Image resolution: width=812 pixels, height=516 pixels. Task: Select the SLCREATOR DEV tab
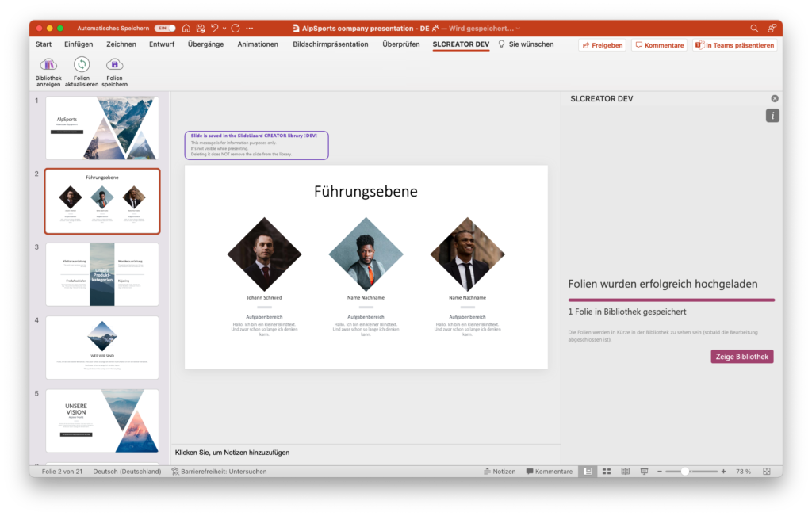pos(461,44)
